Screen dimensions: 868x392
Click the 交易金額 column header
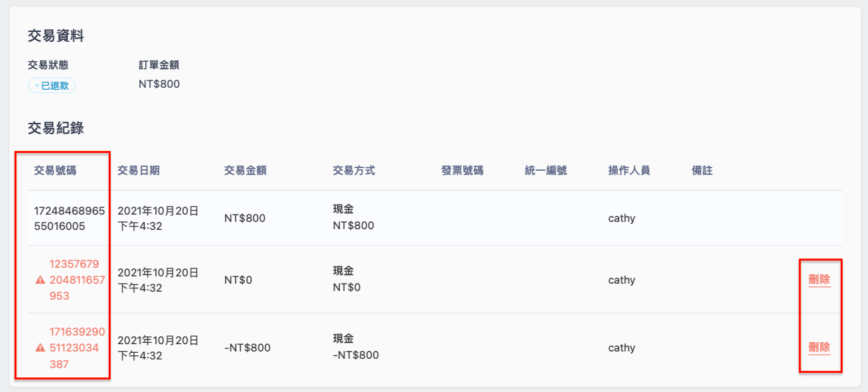coord(246,171)
